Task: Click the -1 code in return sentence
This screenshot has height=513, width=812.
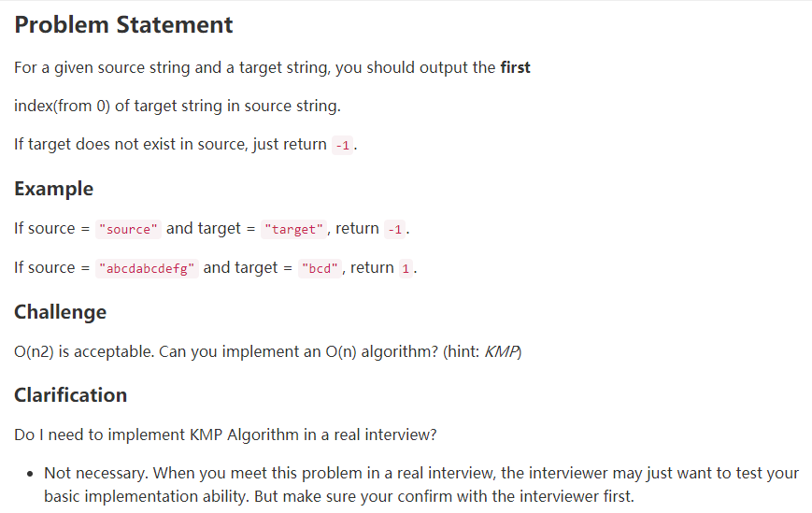Action: (x=342, y=146)
